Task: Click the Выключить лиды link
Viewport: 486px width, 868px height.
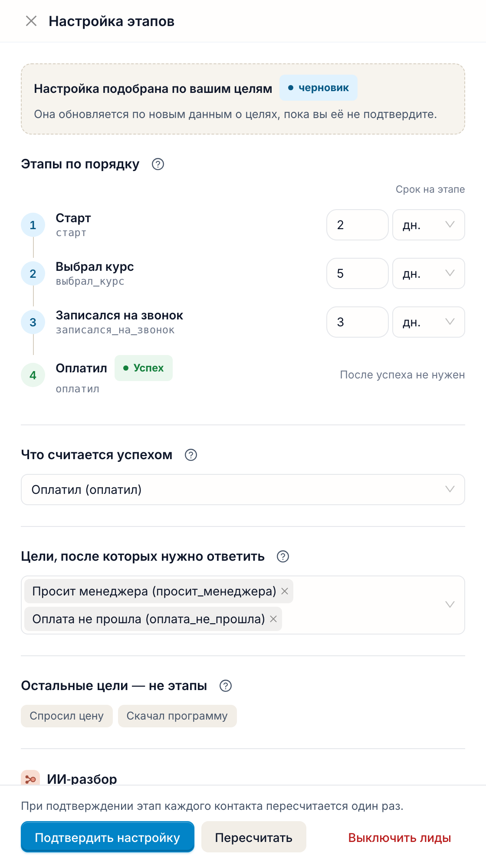Action: [400, 838]
